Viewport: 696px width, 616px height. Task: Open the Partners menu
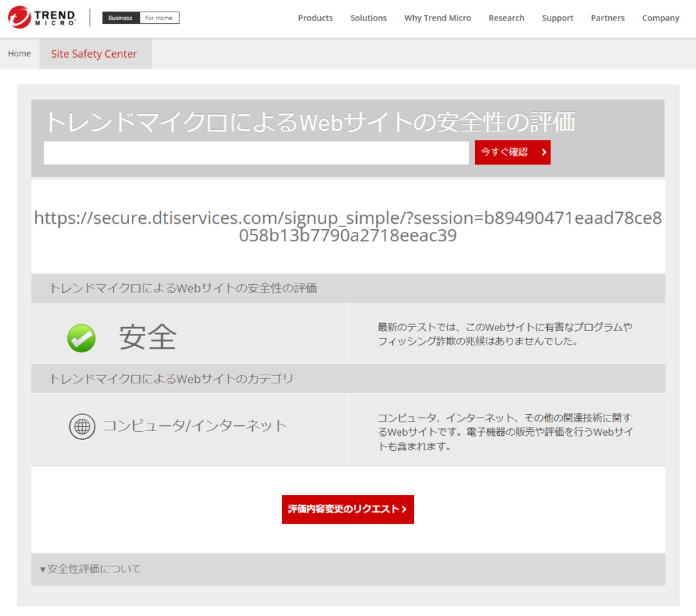[x=608, y=18]
